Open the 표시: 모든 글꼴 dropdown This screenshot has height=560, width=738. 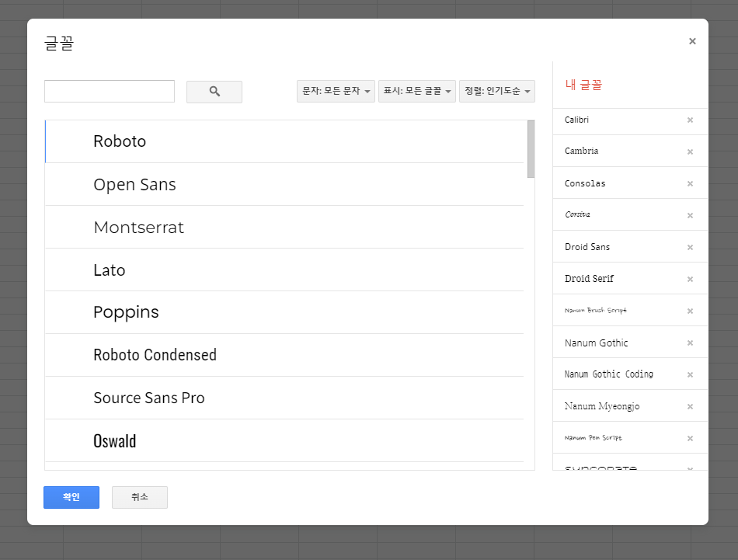pos(417,92)
